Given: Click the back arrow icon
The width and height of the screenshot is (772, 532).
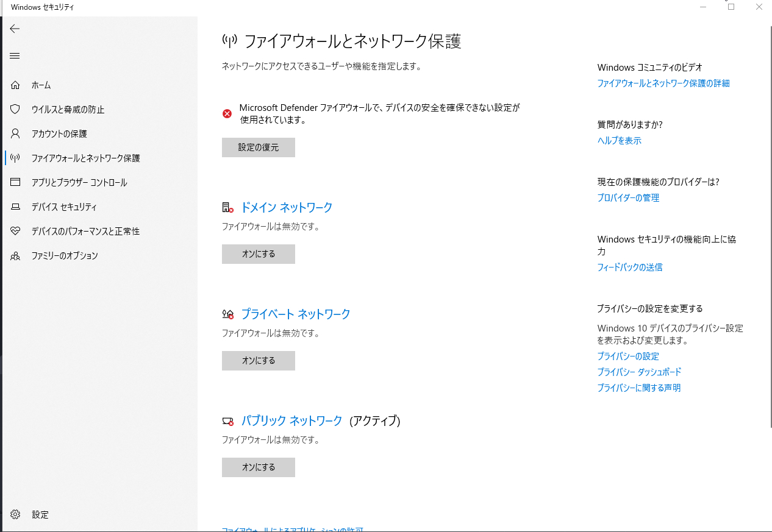Looking at the screenshot, I should click(x=15, y=29).
